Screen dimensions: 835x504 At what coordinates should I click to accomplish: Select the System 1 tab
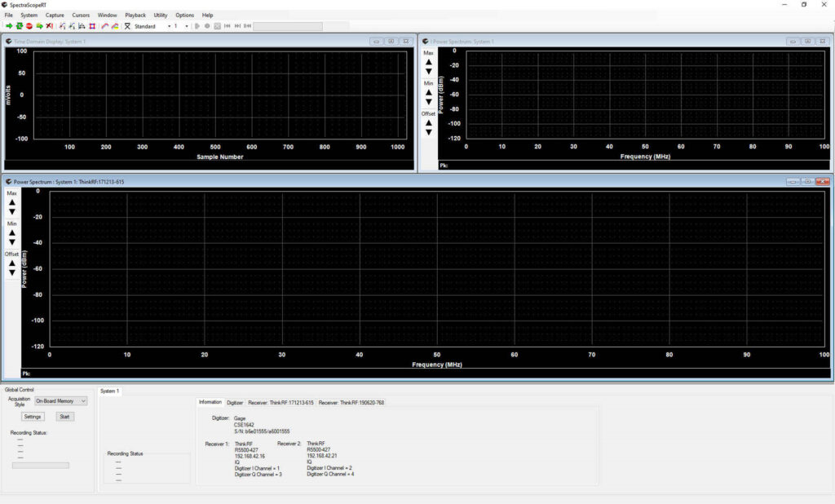(110, 391)
